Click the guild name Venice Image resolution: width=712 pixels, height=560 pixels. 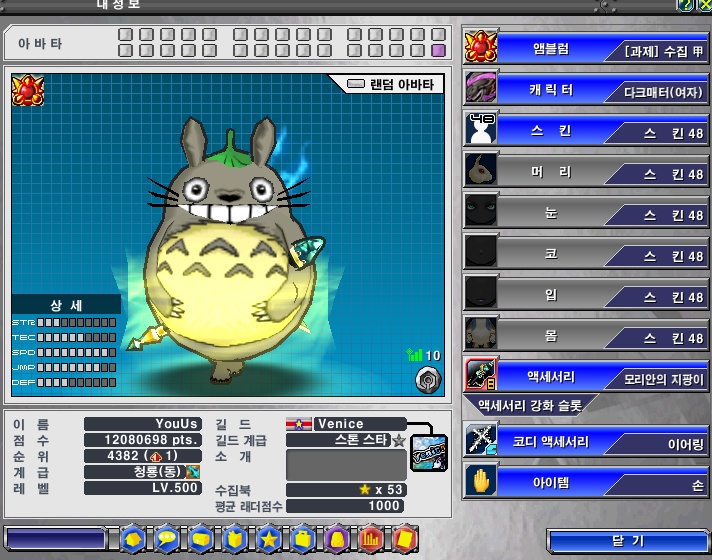[360, 424]
